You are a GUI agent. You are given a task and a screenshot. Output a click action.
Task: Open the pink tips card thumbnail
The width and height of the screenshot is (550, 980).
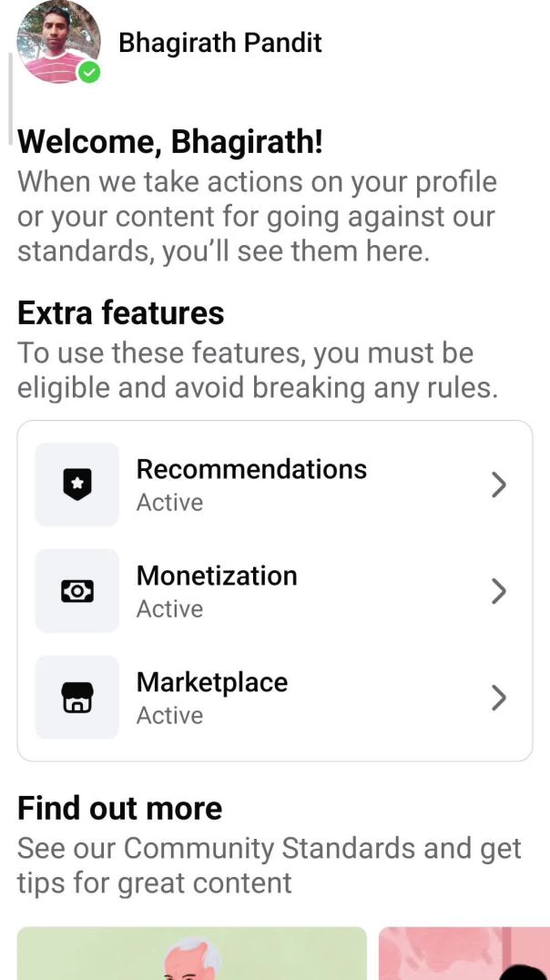(463, 953)
